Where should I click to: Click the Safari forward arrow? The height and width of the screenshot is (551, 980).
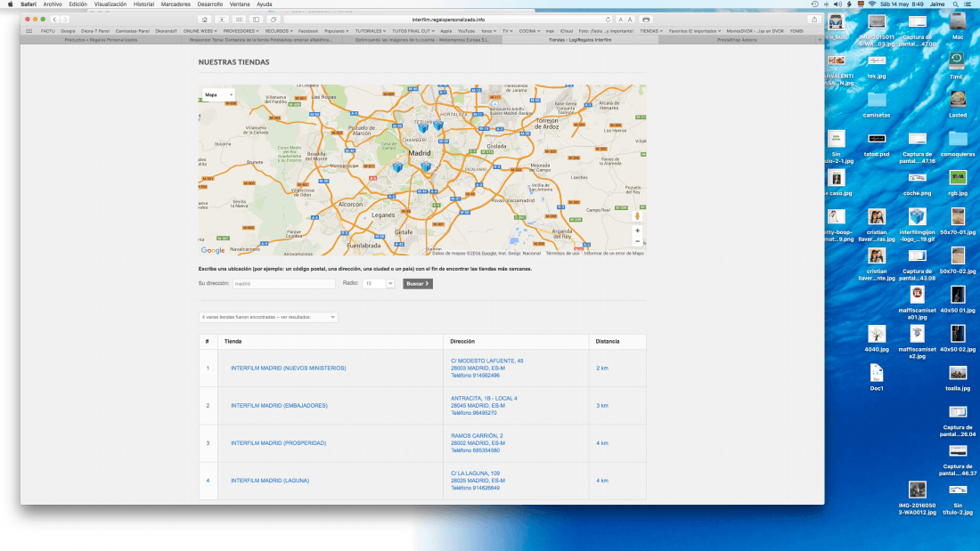(x=64, y=20)
